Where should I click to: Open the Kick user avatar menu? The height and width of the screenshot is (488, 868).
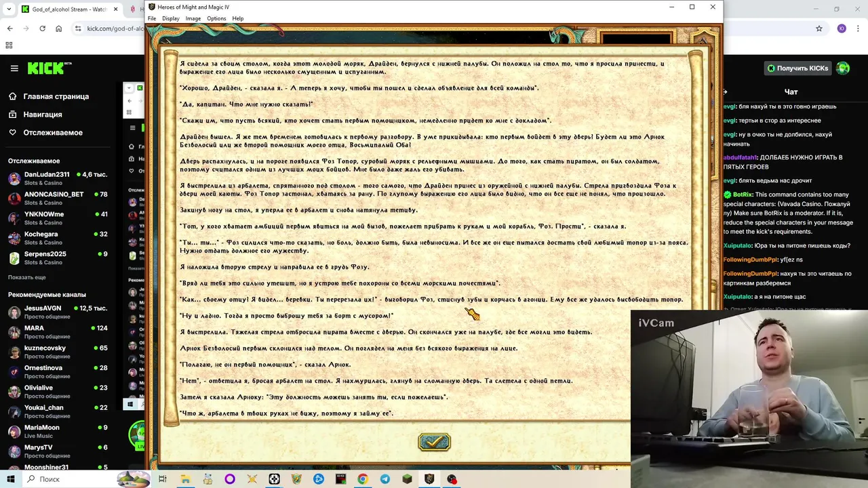click(x=843, y=68)
